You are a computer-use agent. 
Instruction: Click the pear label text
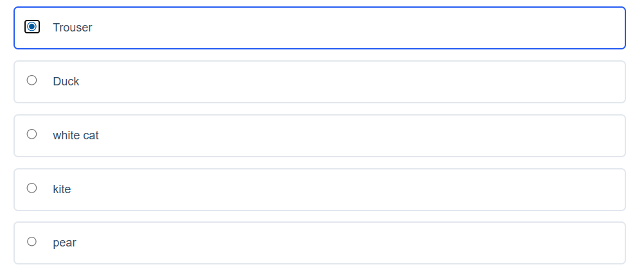pos(64,243)
